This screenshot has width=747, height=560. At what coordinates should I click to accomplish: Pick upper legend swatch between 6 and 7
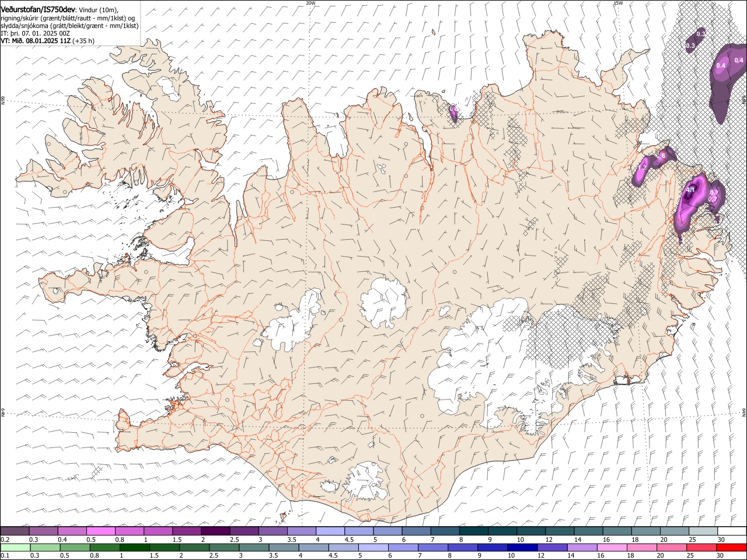point(416,531)
